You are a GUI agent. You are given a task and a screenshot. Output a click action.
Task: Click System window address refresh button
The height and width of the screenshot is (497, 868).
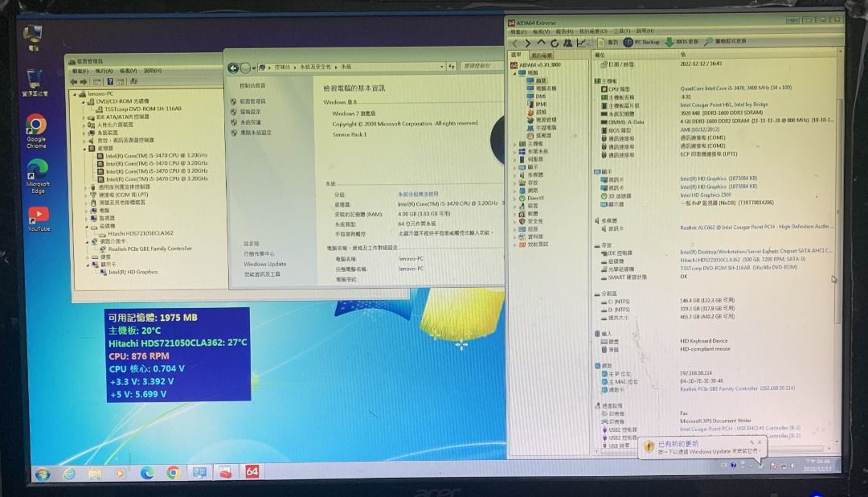(452, 67)
